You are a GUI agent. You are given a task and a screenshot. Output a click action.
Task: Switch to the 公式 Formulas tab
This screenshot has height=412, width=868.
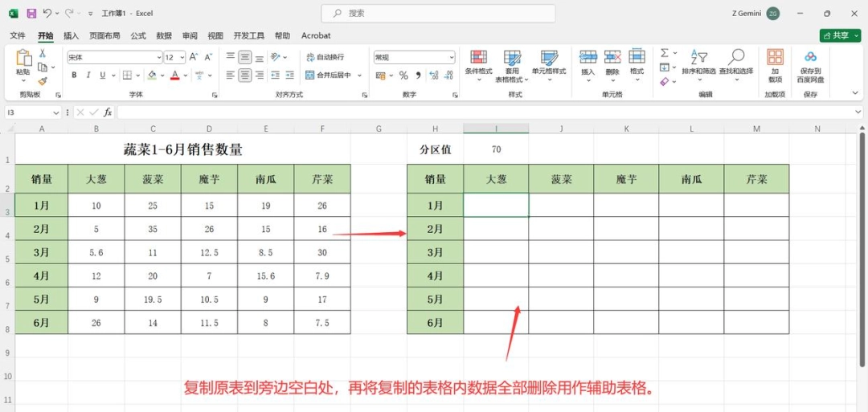click(138, 35)
